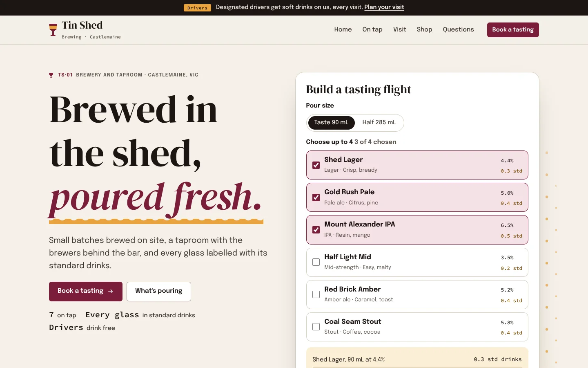Open the Shop nav item
The height and width of the screenshot is (368, 588).
pyautogui.click(x=425, y=29)
